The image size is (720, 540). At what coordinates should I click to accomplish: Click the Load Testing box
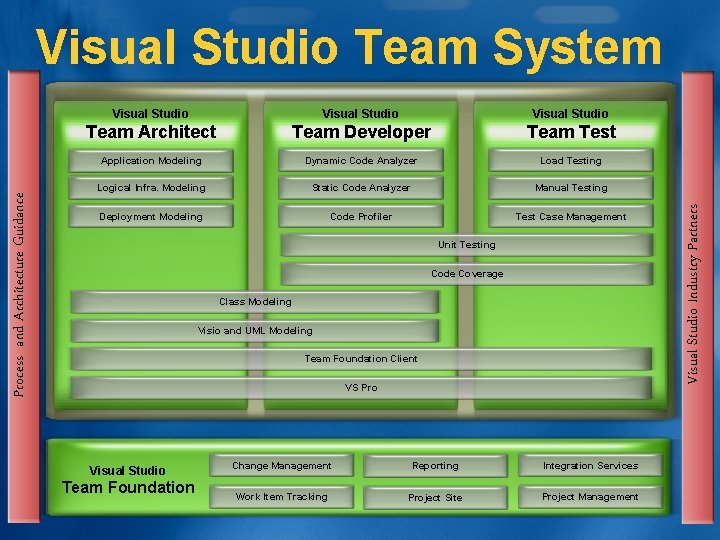[x=571, y=161]
